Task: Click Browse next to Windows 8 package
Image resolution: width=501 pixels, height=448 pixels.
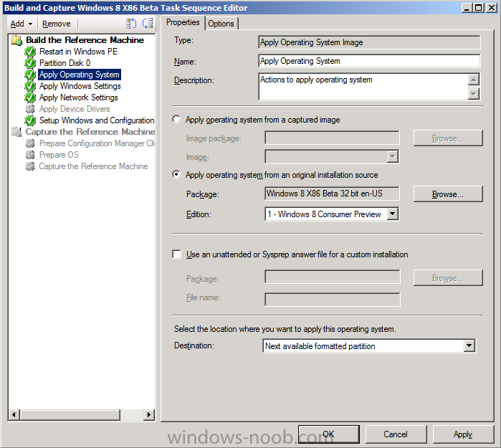Action: pyautogui.click(x=448, y=194)
